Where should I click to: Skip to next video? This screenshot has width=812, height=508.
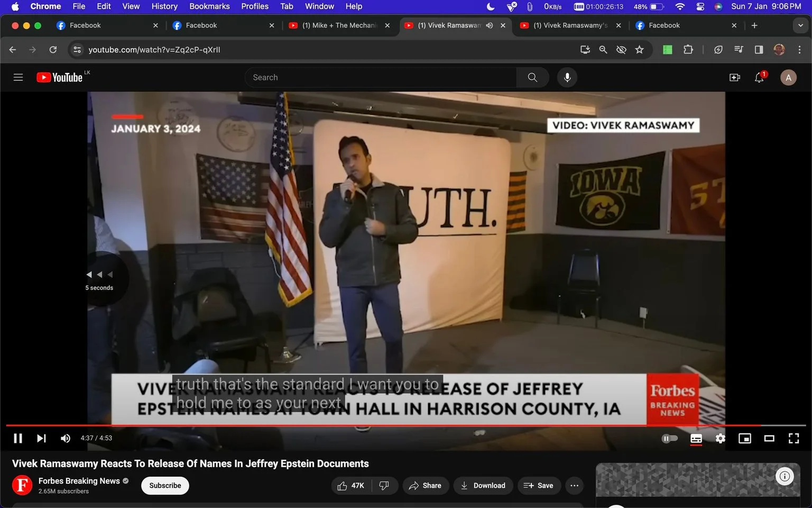[41, 438]
